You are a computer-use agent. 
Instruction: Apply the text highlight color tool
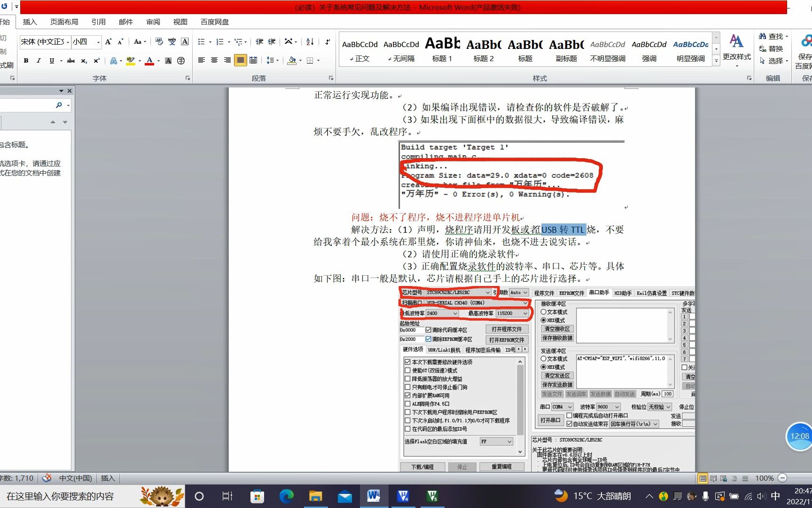click(x=131, y=60)
